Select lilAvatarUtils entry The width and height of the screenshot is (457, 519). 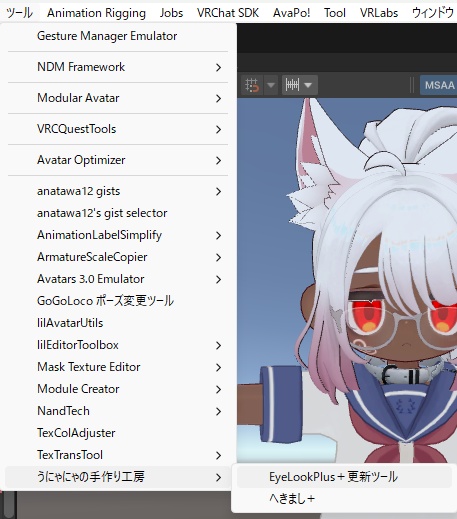point(118,323)
